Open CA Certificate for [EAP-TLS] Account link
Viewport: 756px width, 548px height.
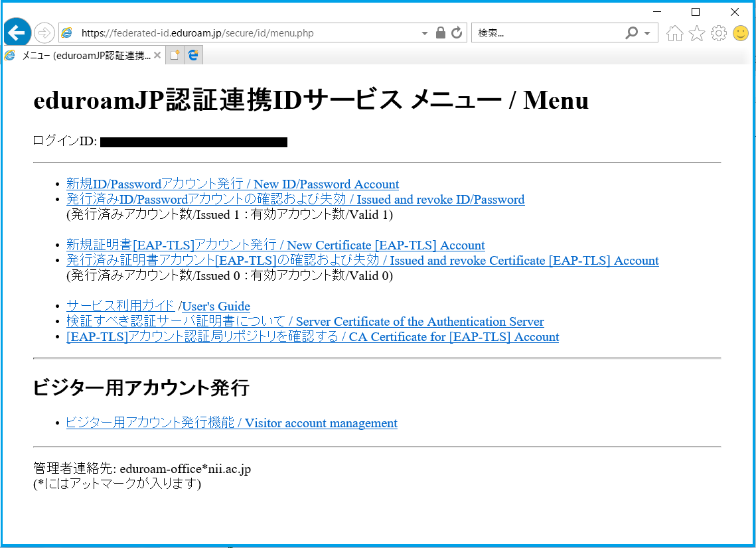coord(313,337)
